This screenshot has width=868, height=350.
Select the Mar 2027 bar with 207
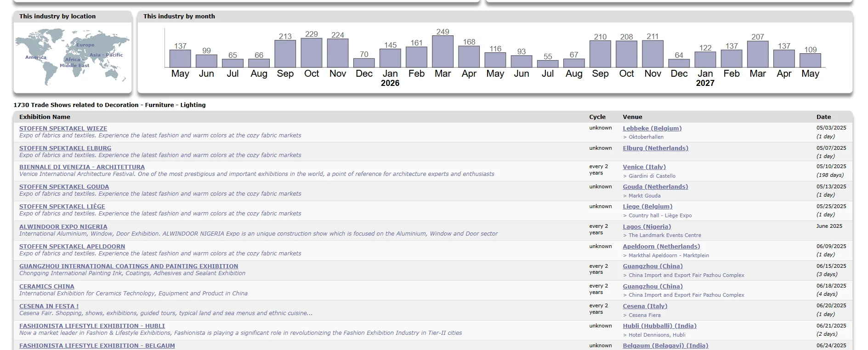click(x=758, y=54)
